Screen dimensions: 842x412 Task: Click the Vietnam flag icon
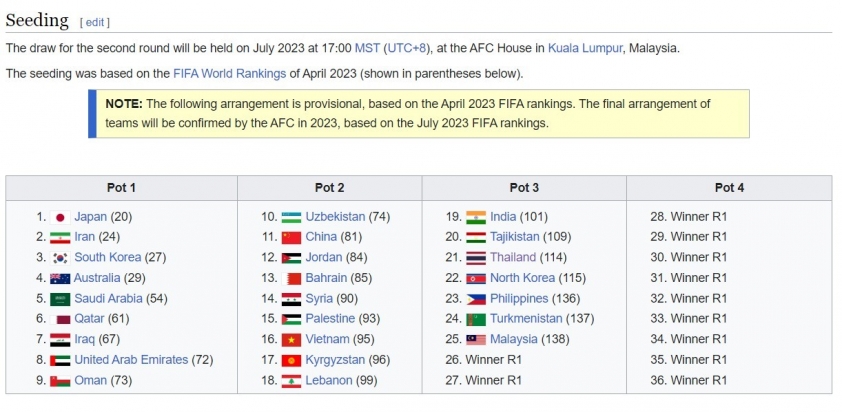tap(291, 340)
